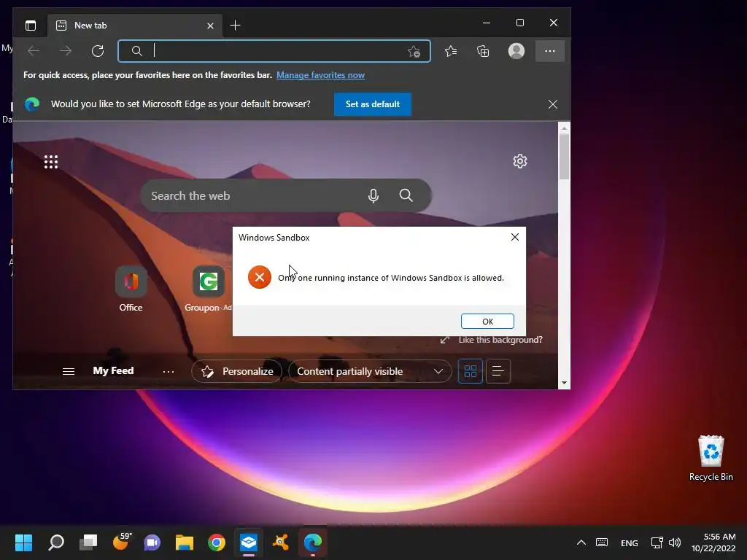Open the Windows Start menu

pos(23,542)
